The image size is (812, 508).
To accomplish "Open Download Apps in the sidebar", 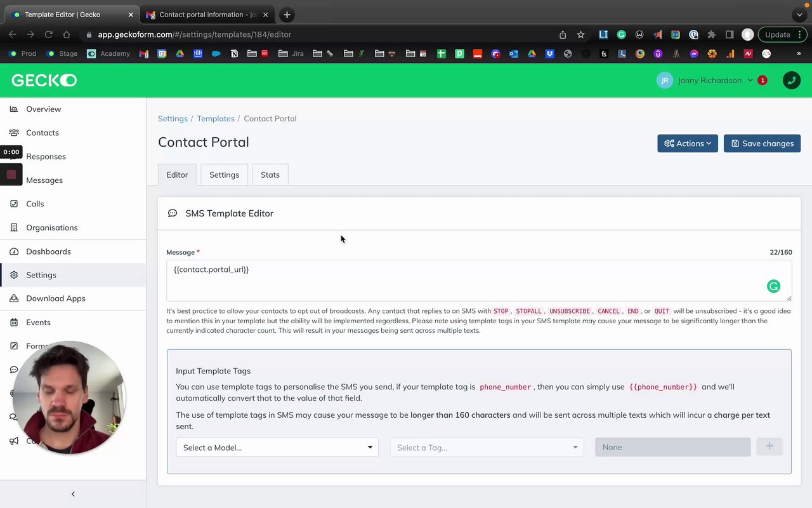I will [x=55, y=298].
